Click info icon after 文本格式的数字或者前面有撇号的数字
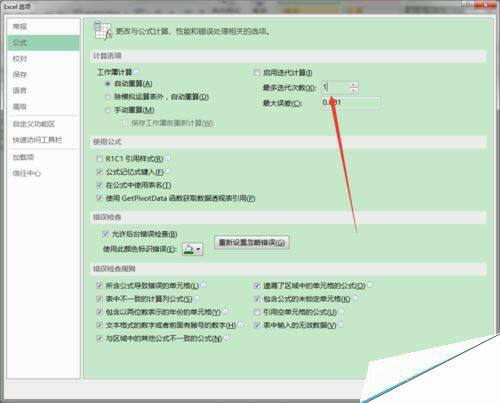The width and height of the screenshot is (500, 403). (x=241, y=324)
